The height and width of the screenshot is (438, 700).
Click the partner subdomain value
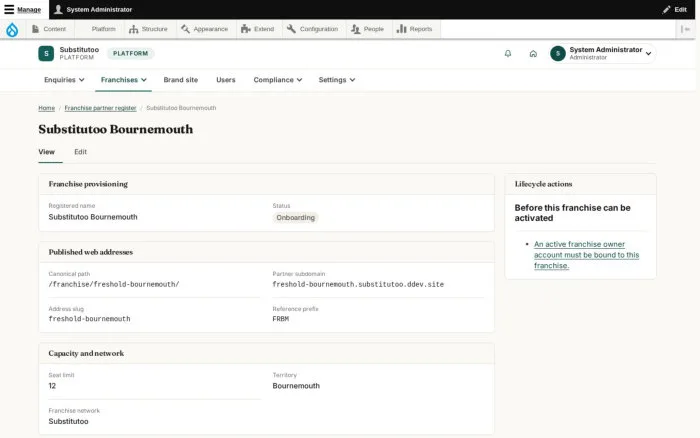[358, 284]
